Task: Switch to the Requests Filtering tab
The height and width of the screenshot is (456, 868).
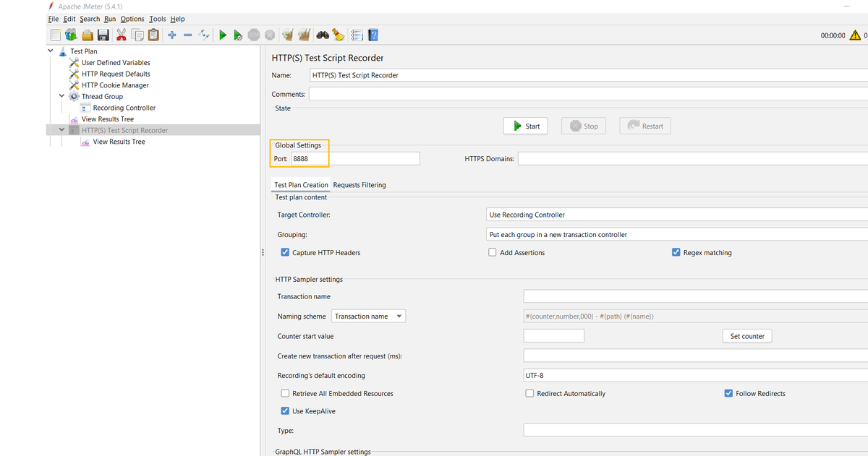Action: 359,185
